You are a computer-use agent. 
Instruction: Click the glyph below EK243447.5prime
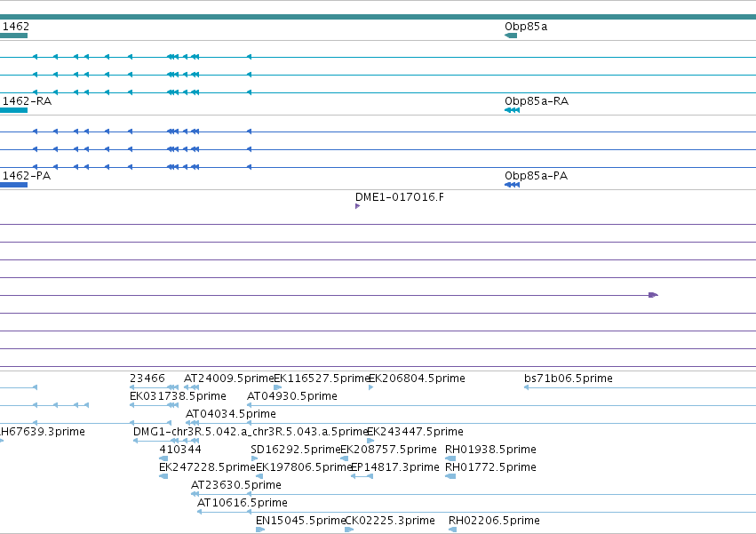click(370, 441)
